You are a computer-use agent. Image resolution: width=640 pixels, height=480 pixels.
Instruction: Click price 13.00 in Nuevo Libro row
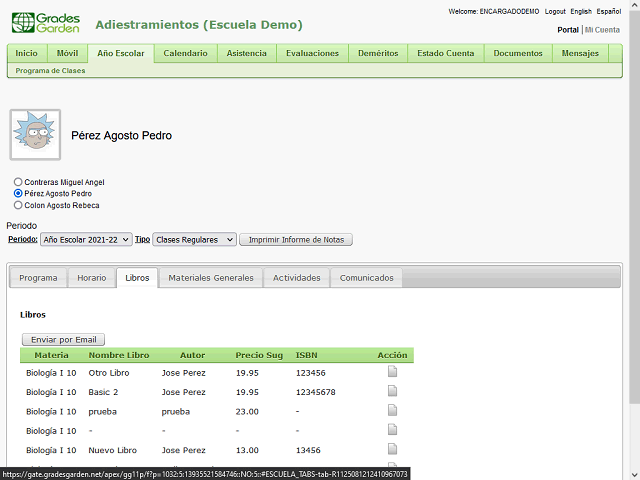[x=247, y=450]
